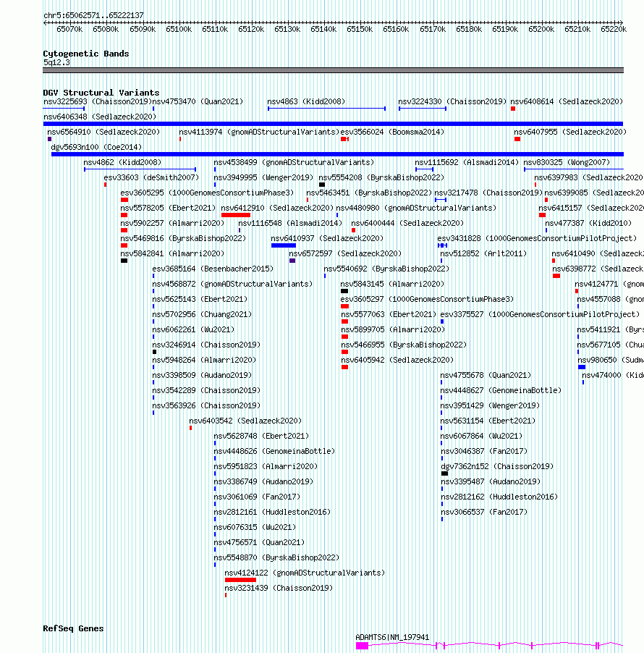
Task: Select dgv5693n100 (Coe2014) label
Action: (96, 148)
